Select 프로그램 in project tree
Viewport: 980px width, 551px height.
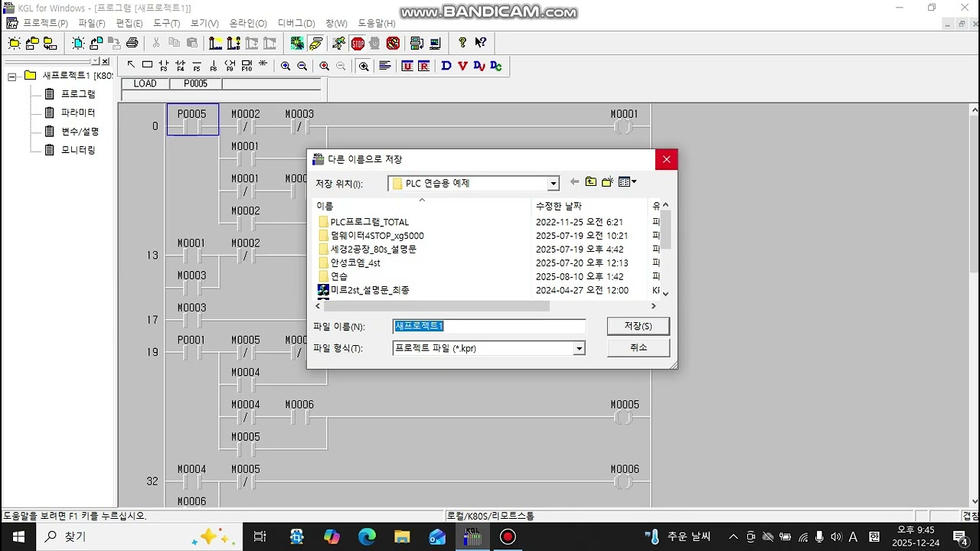coord(78,94)
